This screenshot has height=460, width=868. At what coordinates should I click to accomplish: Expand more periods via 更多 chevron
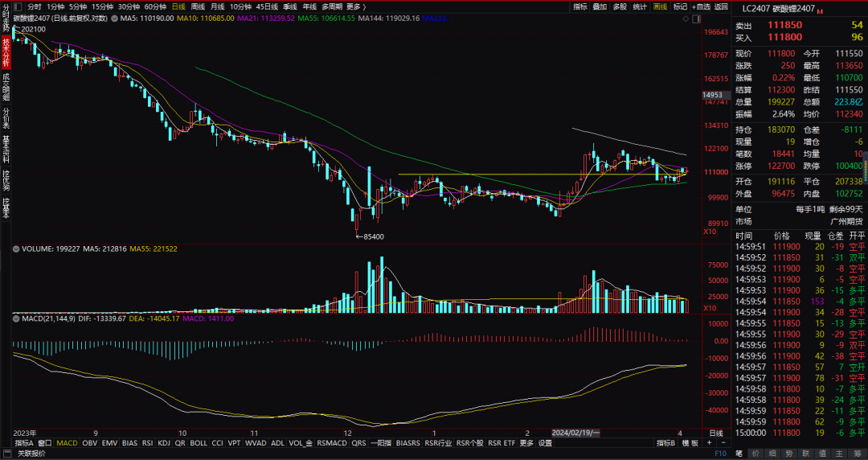click(x=356, y=6)
